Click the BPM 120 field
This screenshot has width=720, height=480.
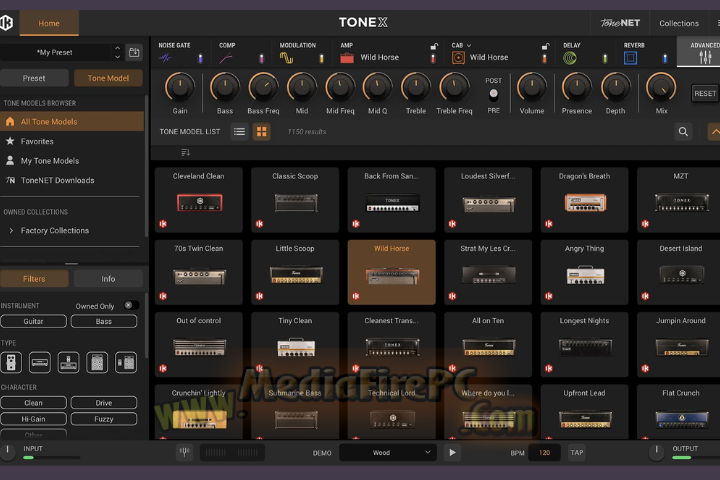click(x=544, y=452)
